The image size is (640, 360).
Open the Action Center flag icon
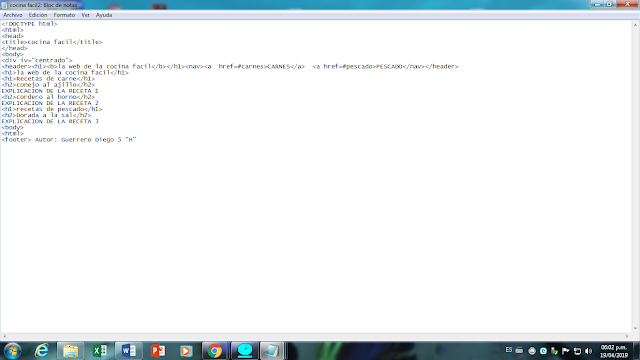click(566, 351)
